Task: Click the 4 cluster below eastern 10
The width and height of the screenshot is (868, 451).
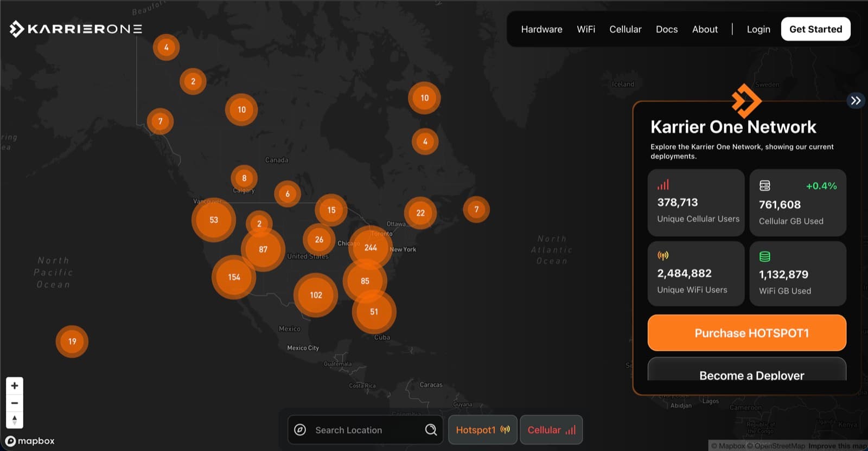Action: point(425,141)
